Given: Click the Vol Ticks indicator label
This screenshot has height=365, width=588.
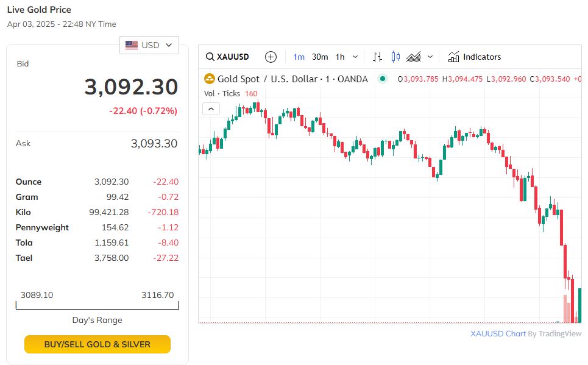Looking at the screenshot, I should pos(223,93).
